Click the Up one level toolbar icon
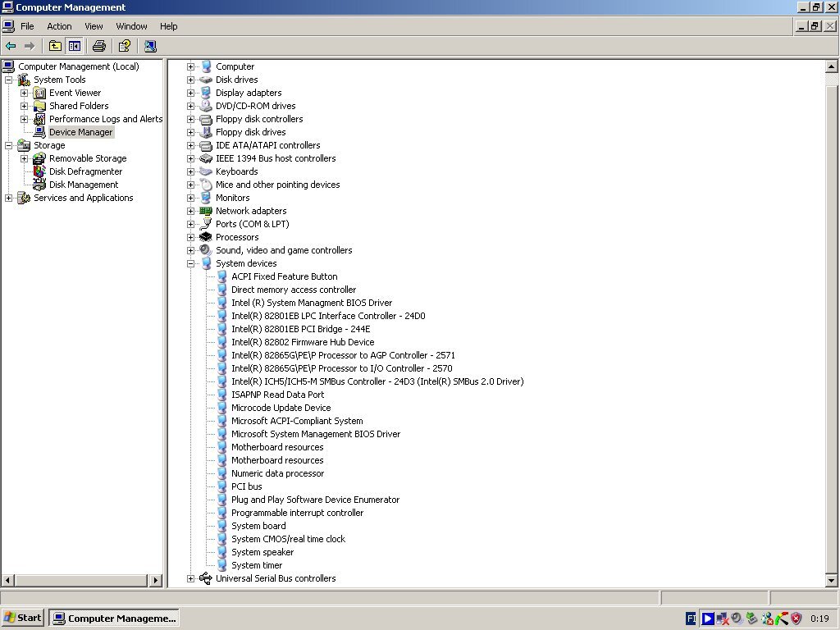Image resolution: width=840 pixels, height=630 pixels. pyautogui.click(x=55, y=46)
